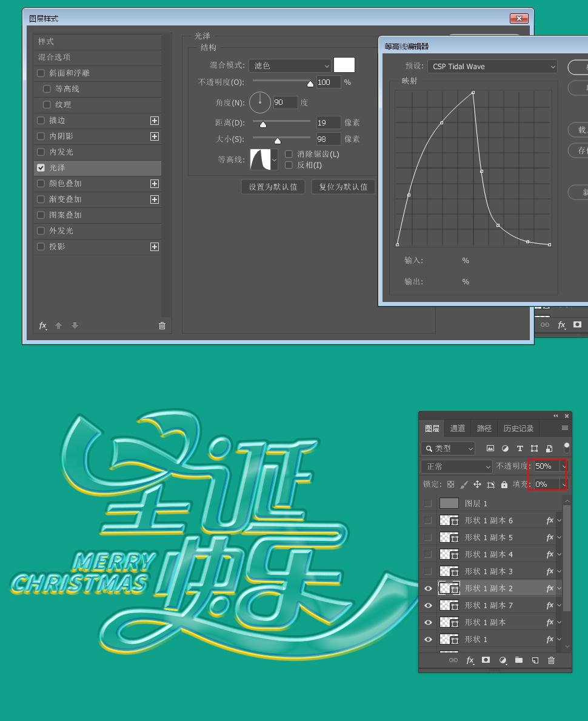Check 反相(I) option
The width and height of the screenshot is (588, 721).
tap(289, 165)
